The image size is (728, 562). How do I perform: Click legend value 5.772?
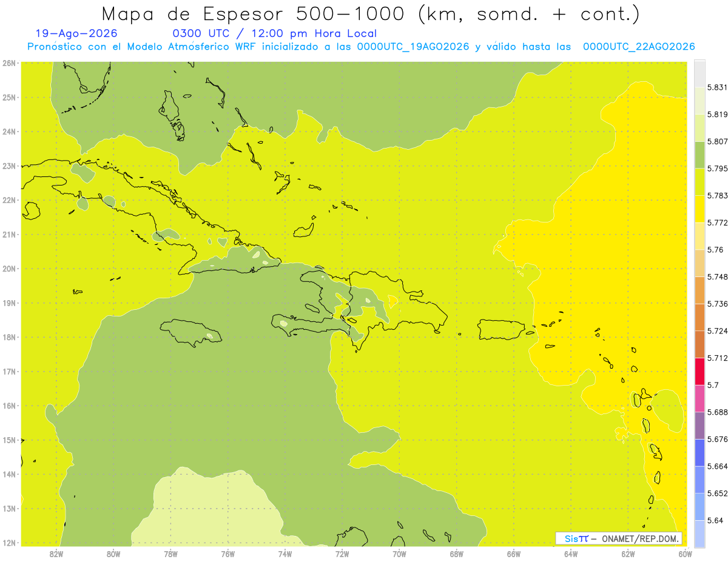(717, 222)
